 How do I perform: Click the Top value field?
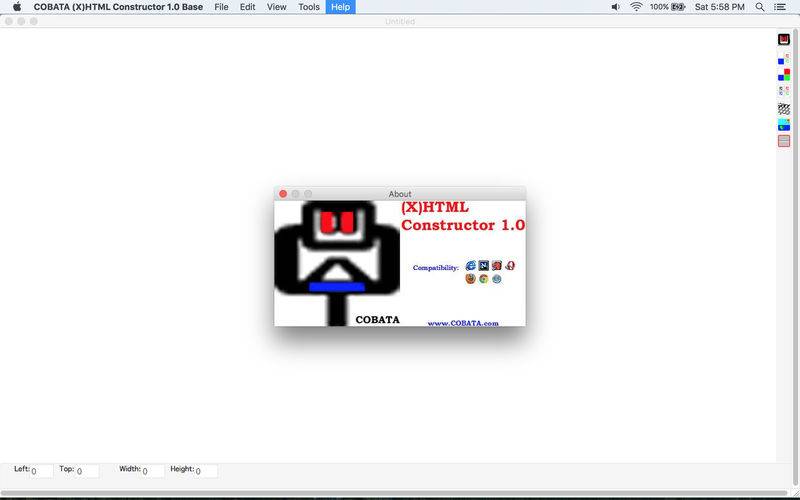[x=87, y=471]
